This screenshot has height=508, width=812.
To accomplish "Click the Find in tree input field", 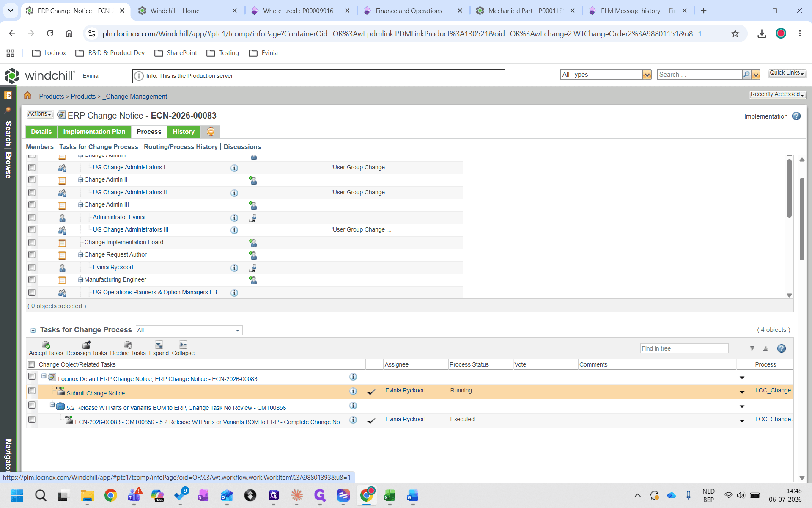I will [684, 348].
